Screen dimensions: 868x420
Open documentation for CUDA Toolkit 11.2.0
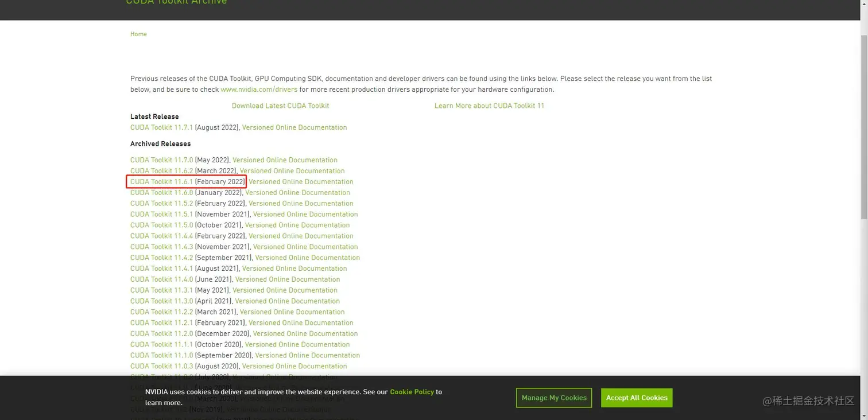click(x=305, y=334)
